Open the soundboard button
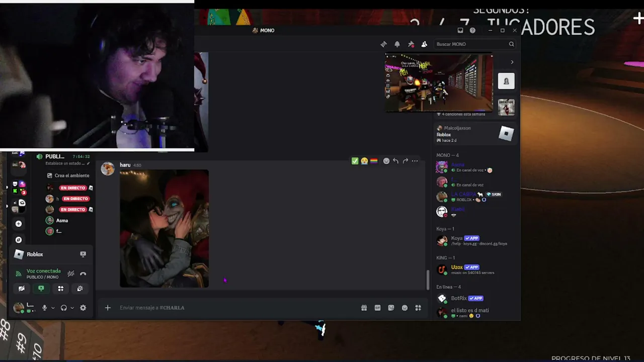This screenshot has height=362, width=644. (x=80, y=289)
